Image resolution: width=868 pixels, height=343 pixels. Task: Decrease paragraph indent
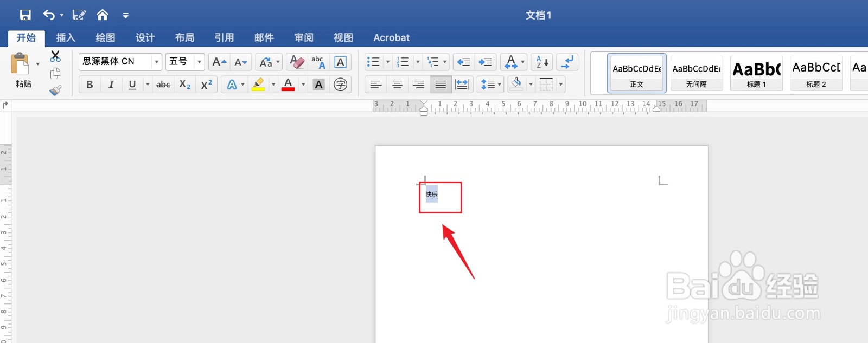coord(464,62)
